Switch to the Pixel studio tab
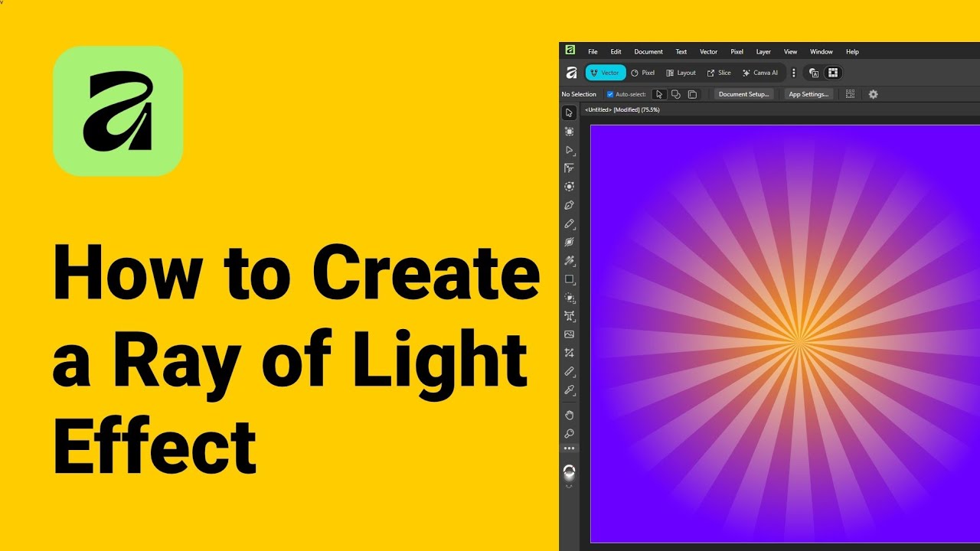 (x=642, y=73)
